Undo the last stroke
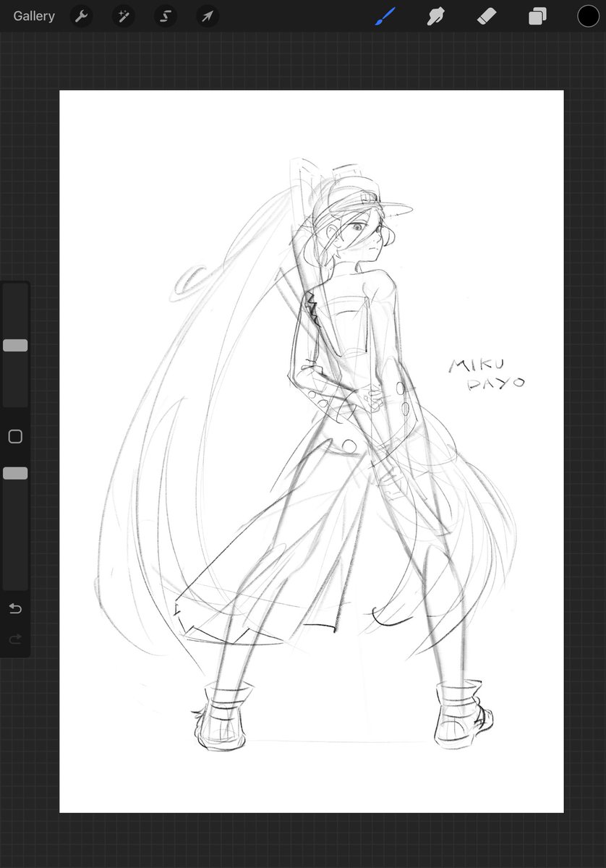The height and width of the screenshot is (868, 606). [x=15, y=608]
